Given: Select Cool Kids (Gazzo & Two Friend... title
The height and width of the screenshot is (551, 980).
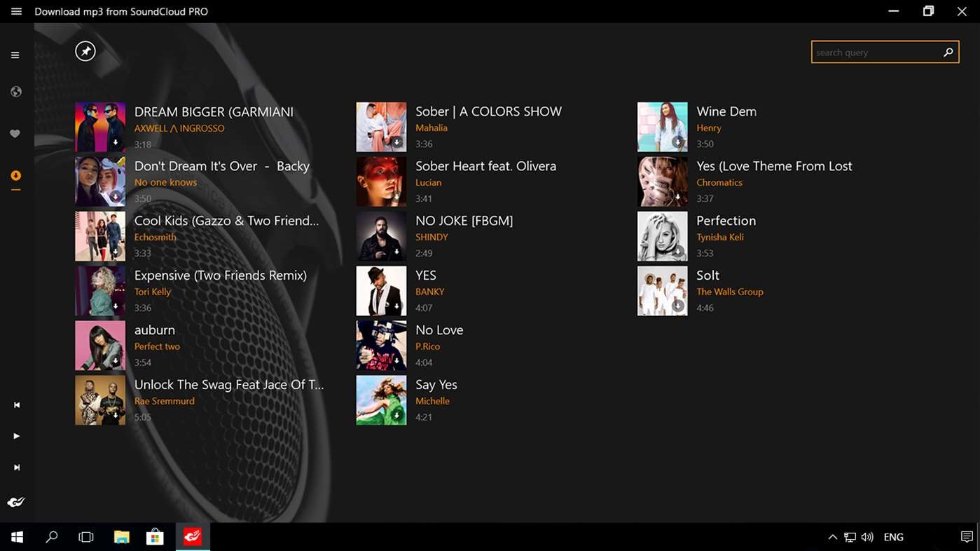Looking at the screenshot, I should (x=226, y=221).
